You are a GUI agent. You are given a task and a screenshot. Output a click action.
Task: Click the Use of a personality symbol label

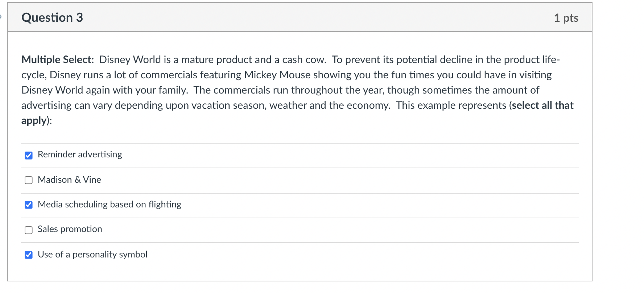pyautogui.click(x=92, y=255)
